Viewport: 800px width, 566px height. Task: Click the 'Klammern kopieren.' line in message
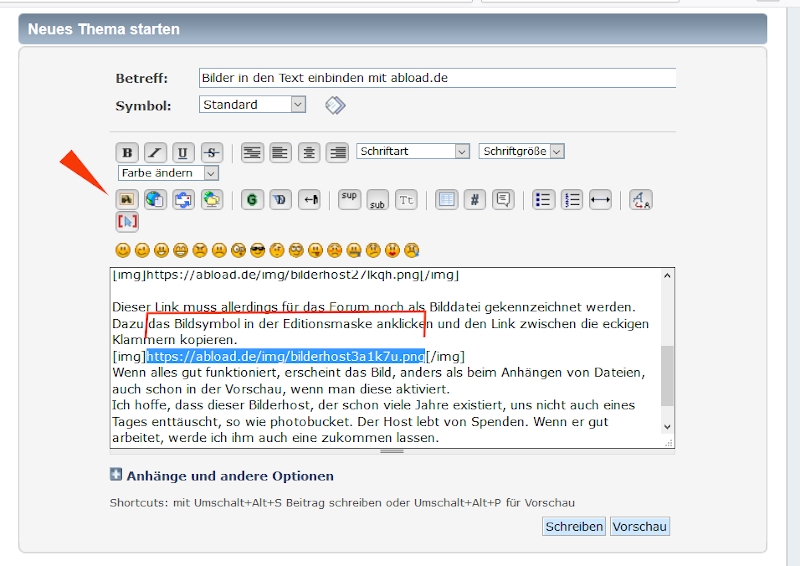[175, 339]
